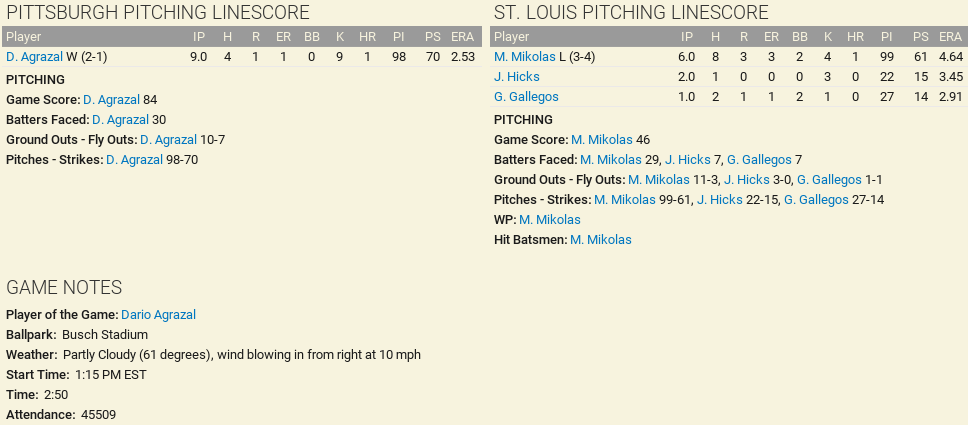Select G. Gallegos in St. Louis Pitches - Strikes
The width and height of the screenshot is (968, 425).
click(x=816, y=200)
